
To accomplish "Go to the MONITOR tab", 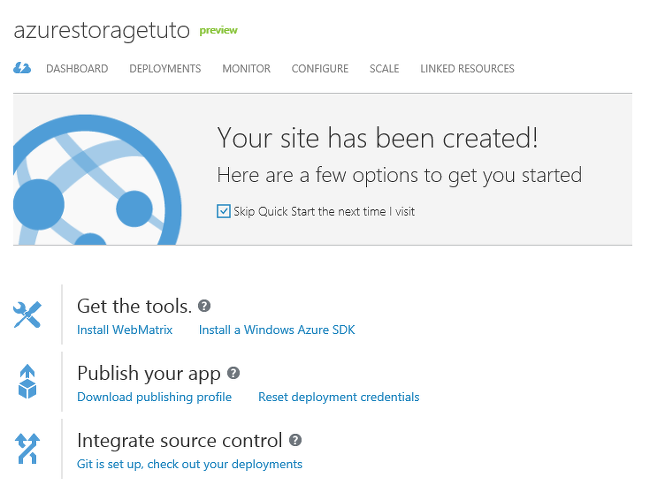I will (x=246, y=68).
